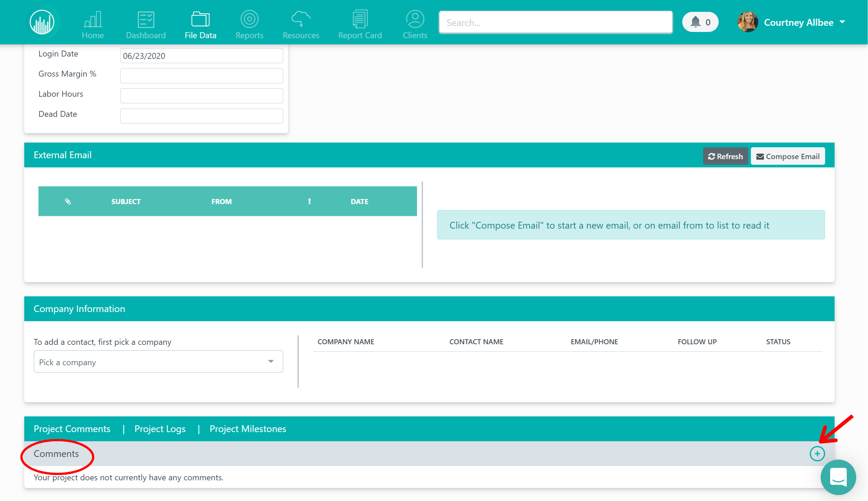The height and width of the screenshot is (501, 868).
Task: Click the Search field
Action: (556, 22)
